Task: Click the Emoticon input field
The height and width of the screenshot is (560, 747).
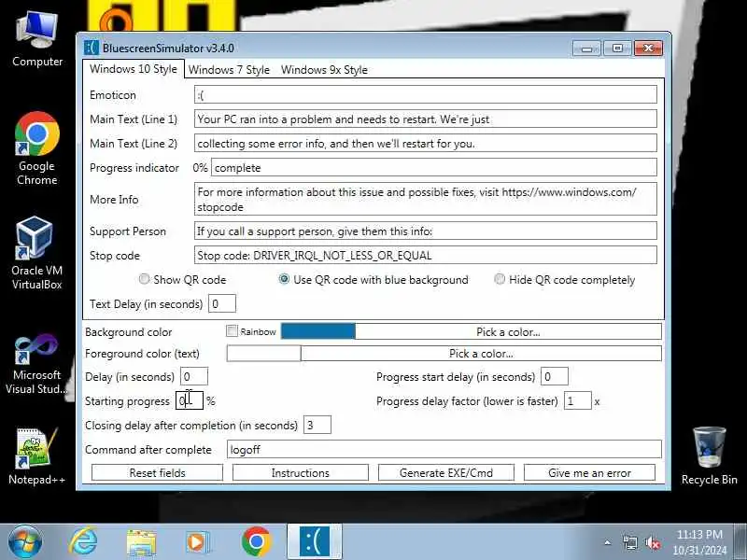Action: coord(426,95)
